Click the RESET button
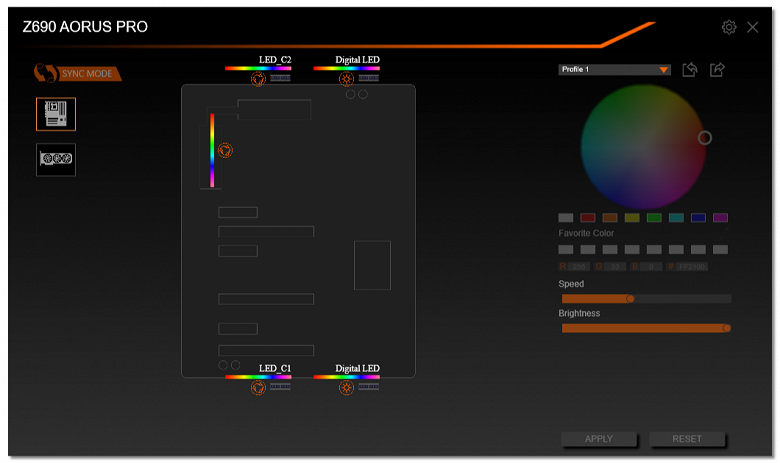This screenshot has height=463, width=780. click(686, 439)
